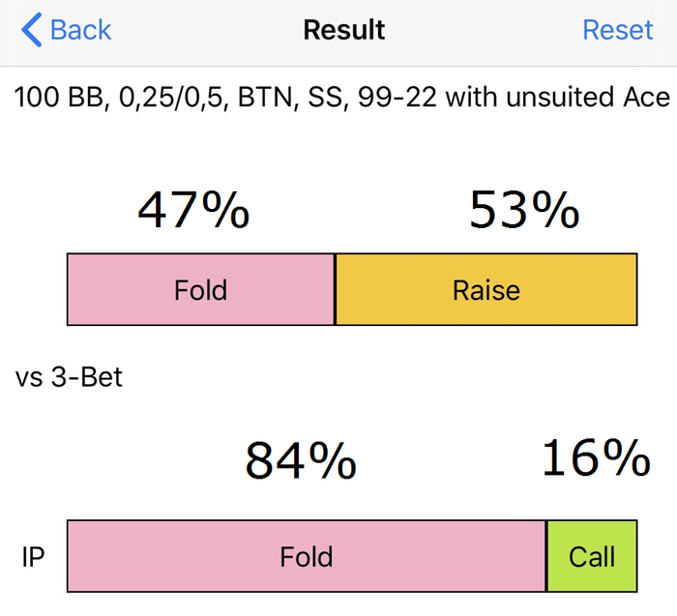Tap the 84% fold percentage

pos(301,460)
